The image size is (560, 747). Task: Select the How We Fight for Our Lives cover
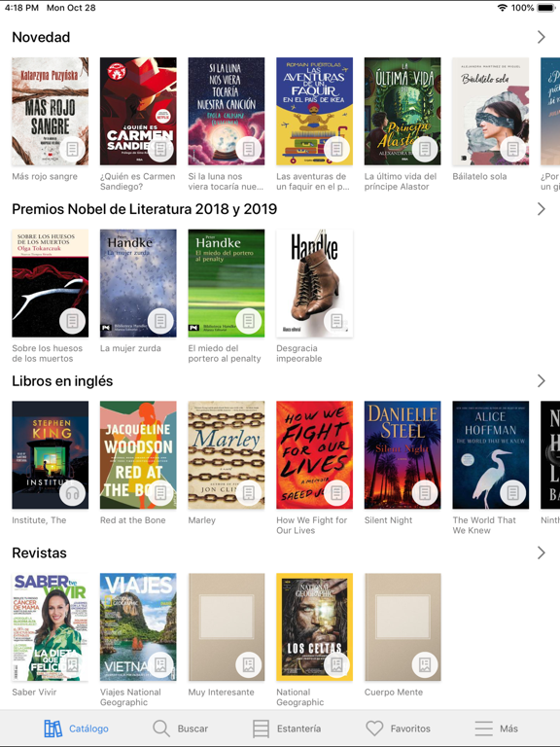(314, 455)
